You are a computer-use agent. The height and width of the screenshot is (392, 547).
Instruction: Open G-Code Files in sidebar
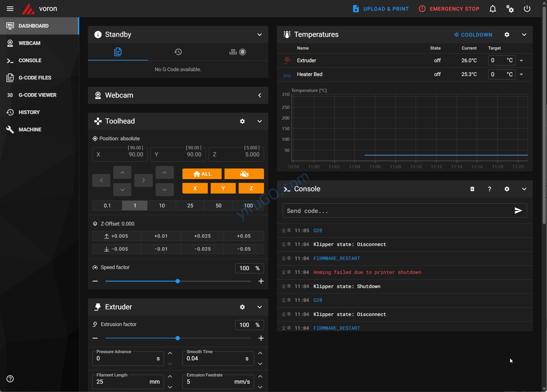(x=35, y=78)
